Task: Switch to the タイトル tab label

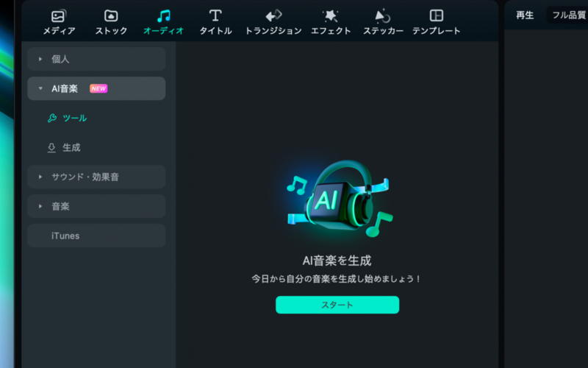Action: click(215, 31)
